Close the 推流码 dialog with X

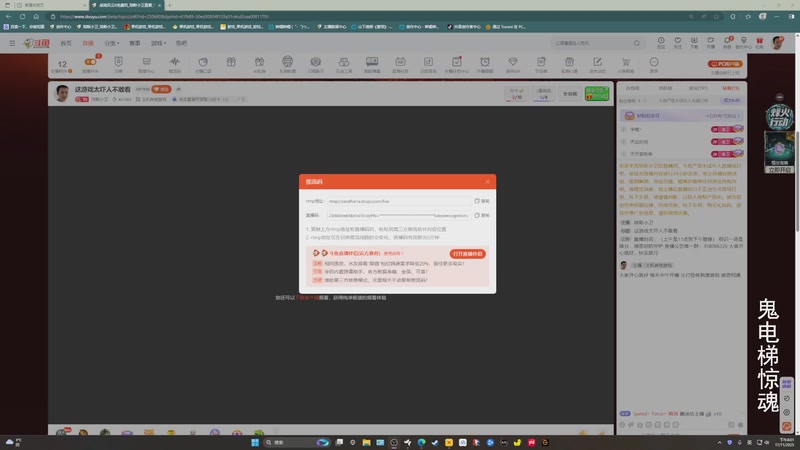tap(487, 182)
